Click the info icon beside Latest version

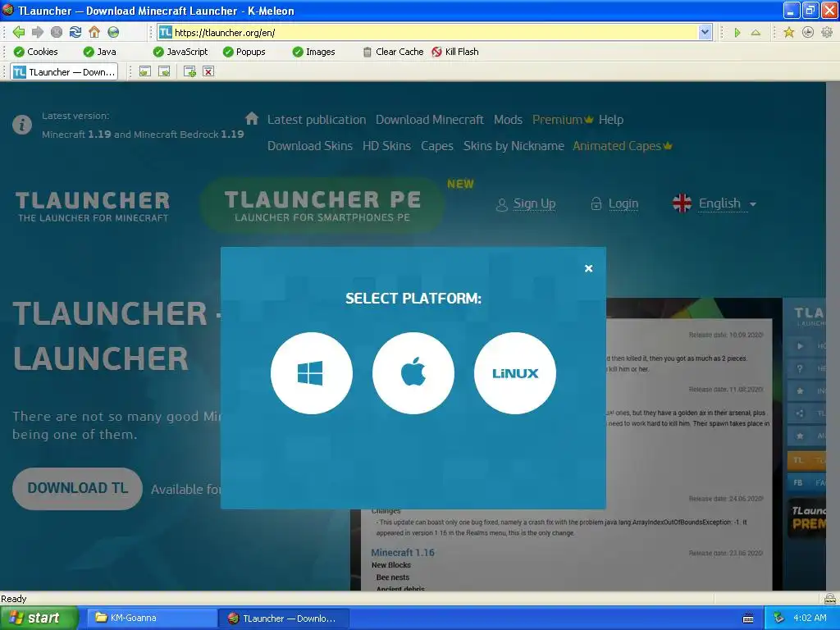pos(22,125)
